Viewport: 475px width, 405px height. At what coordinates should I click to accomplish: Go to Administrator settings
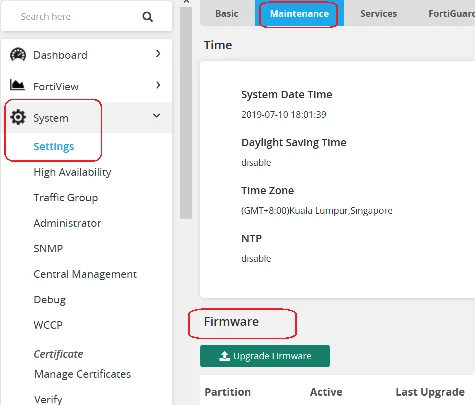(x=67, y=223)
